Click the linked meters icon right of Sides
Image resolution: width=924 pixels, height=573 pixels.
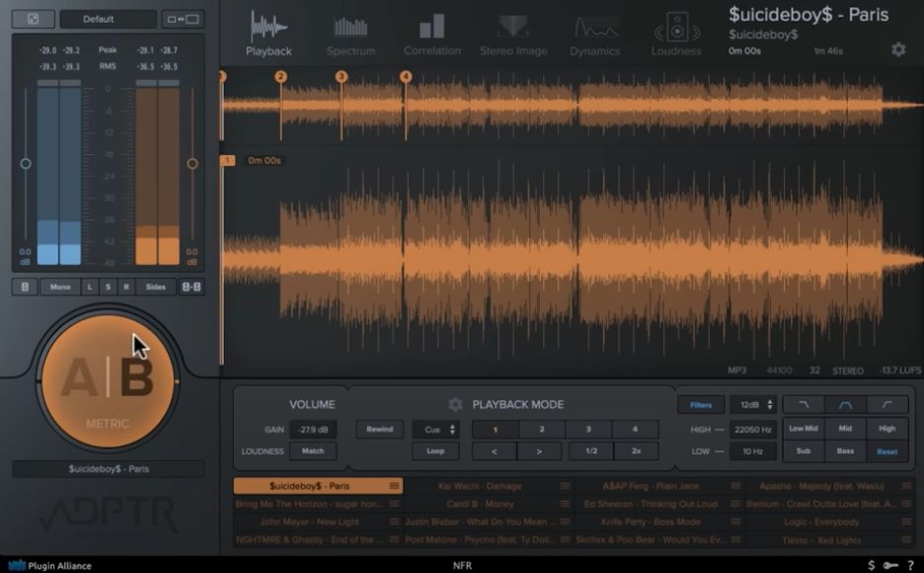192,287
